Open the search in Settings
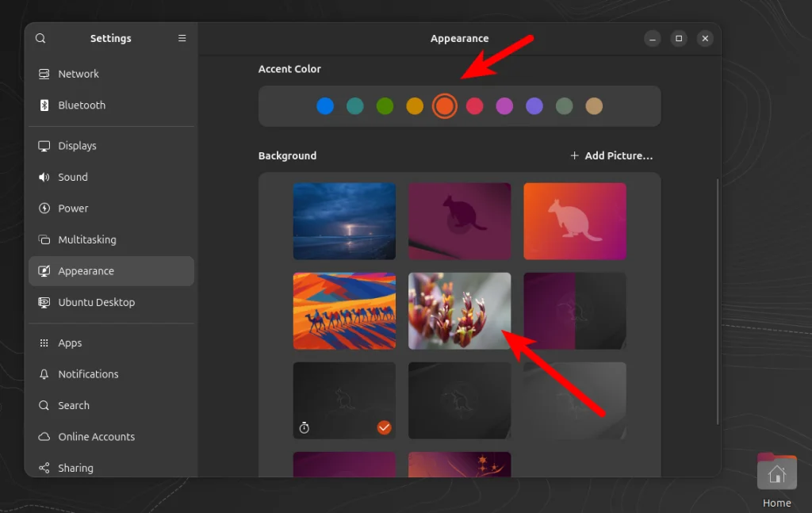 point(40,38)
